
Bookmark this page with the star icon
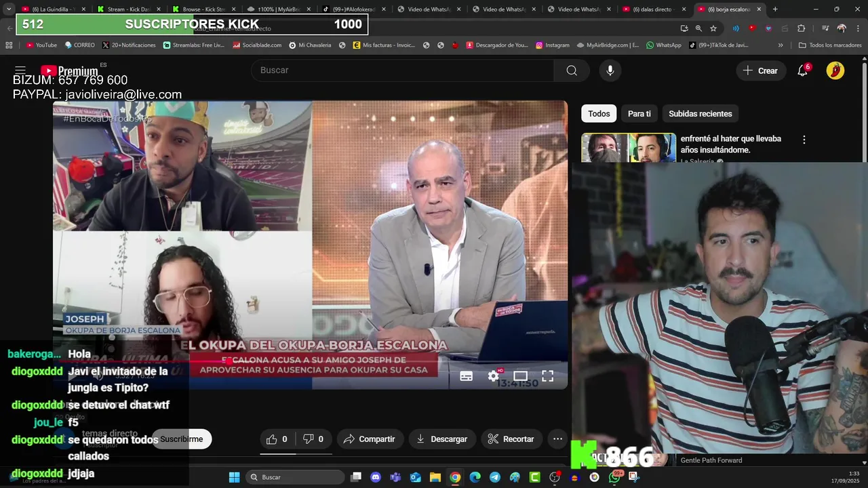713,28
